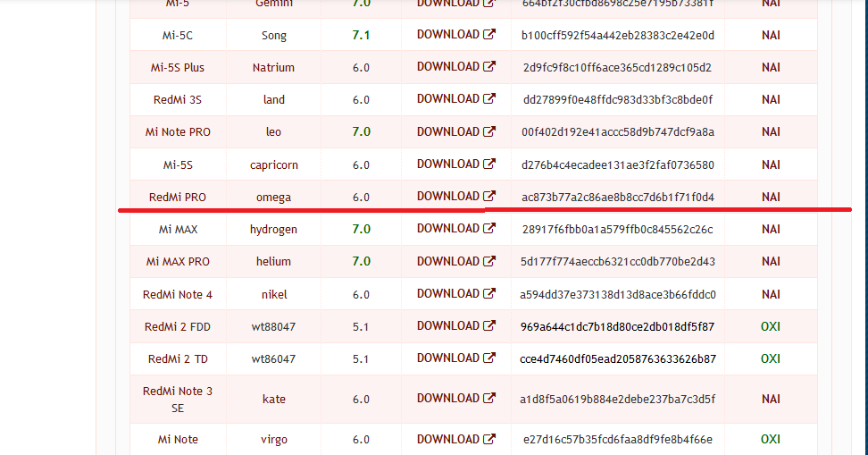The height and width of the screenshot is (455, 868).
Task: Open the DOWNLOAD link for Mi MAX hydrogen
Action: click(x=456, y=228)
